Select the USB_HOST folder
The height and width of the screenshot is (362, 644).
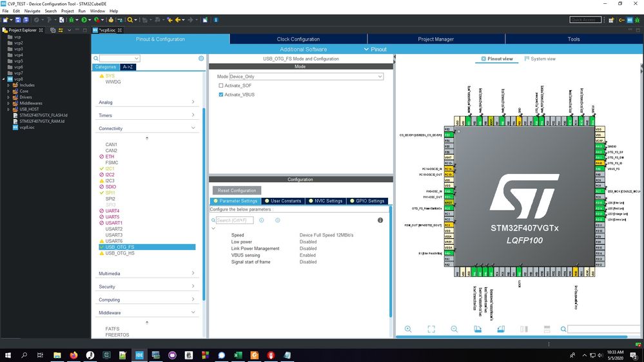[29, 109]
